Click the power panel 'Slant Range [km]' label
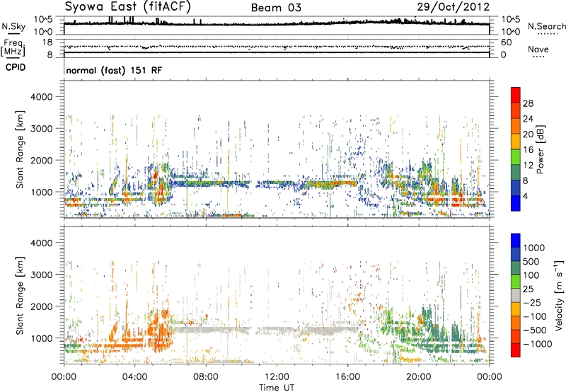This screenshot has width=566, height=392. (x=20, y=149)
